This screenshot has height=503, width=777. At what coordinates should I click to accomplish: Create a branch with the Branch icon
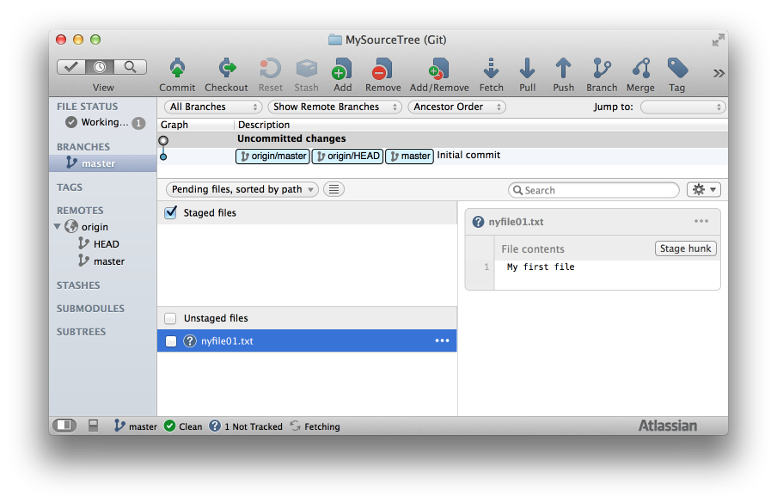click(602, 68)
